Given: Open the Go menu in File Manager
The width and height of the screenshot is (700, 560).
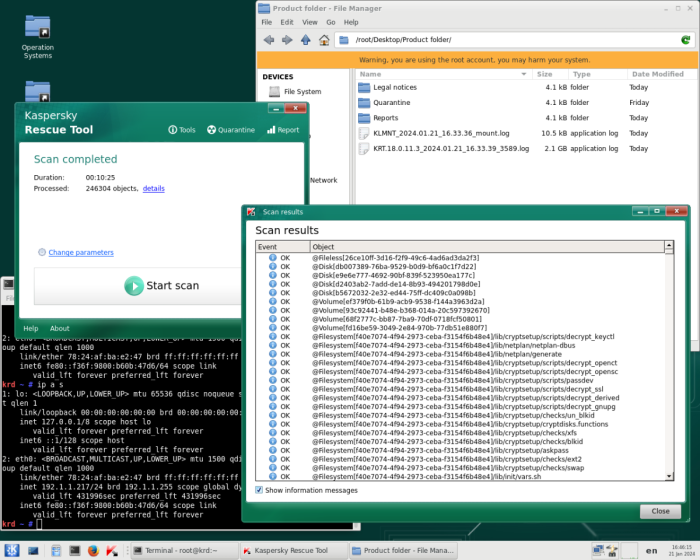Looking at the screenshot, I should [330, 22].
